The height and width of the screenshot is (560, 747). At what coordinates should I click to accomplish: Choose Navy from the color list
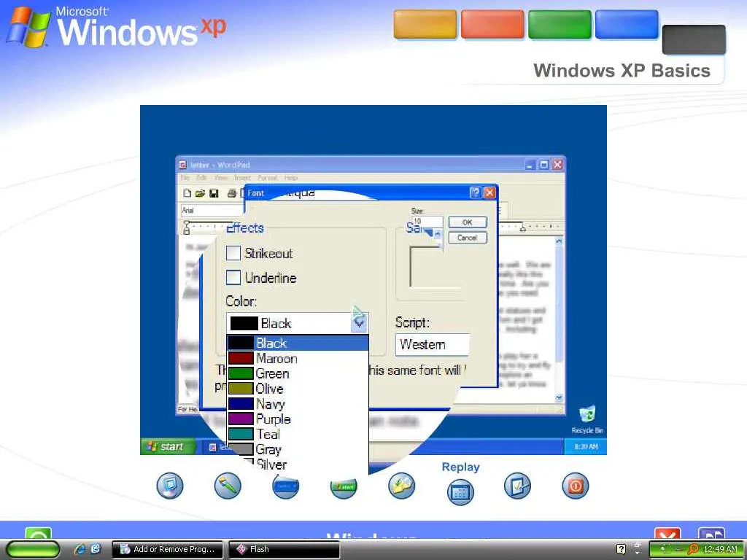(x=298, y=404)
